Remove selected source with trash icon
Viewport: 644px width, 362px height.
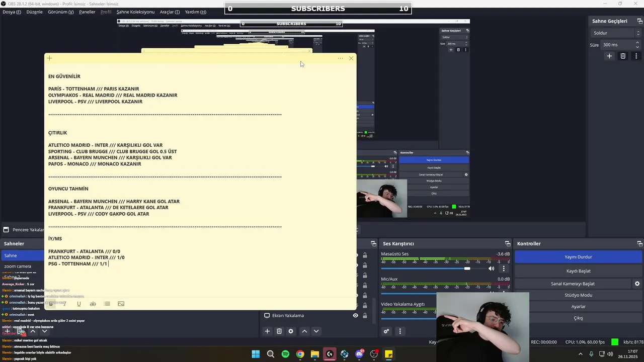tap(279, 331)
